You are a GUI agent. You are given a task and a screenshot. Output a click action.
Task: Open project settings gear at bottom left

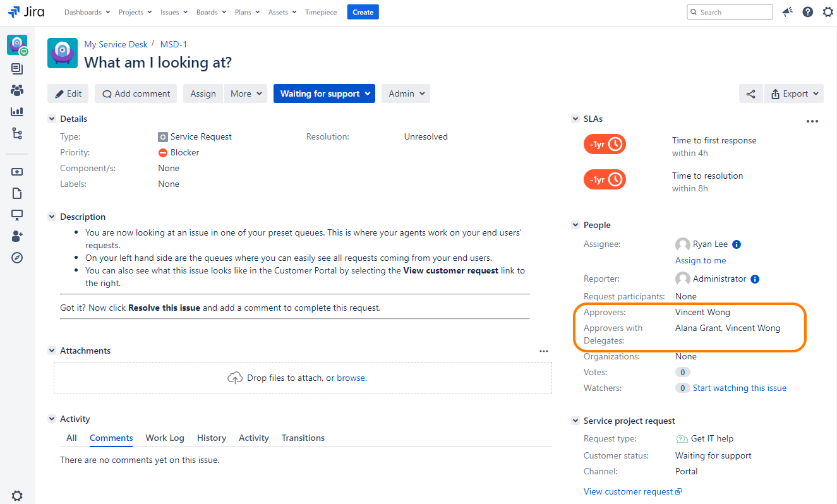pyautogui.click(x=17, y=496)
